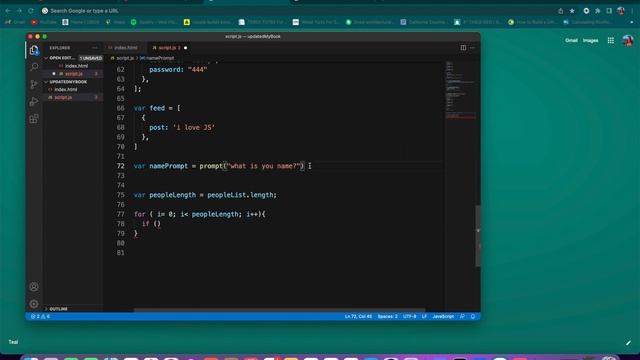Viewport: 640px width, 360px height.
Task: Click the Teal theme label
Action: click(13, 342)
